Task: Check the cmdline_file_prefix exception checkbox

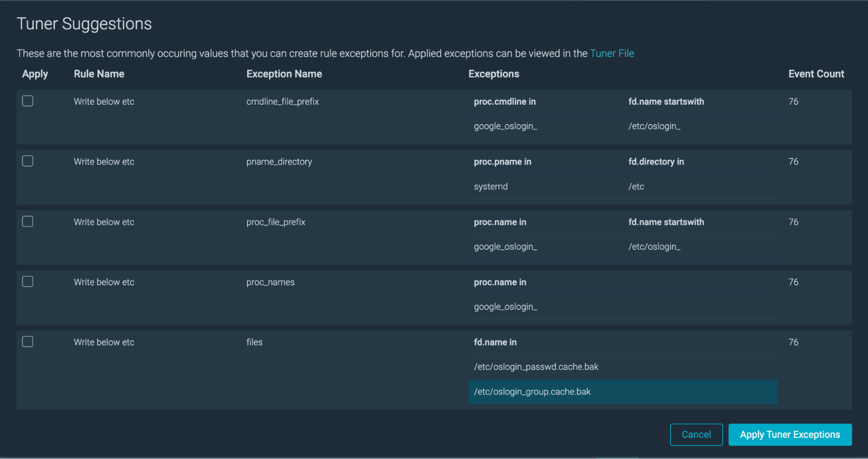Action: (x=28, y=101)
